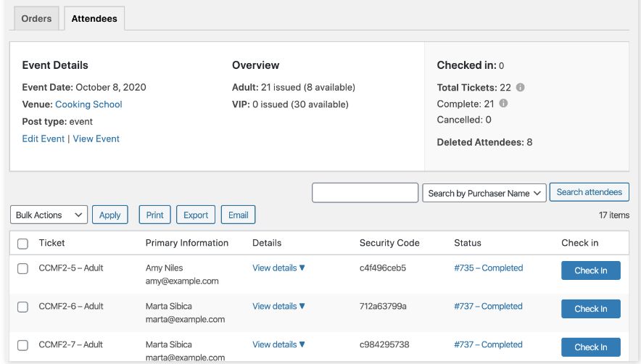Check the box for ticket CCMF2-5
The height and width of the screenshot is (364, 641).
pos(22,268)
